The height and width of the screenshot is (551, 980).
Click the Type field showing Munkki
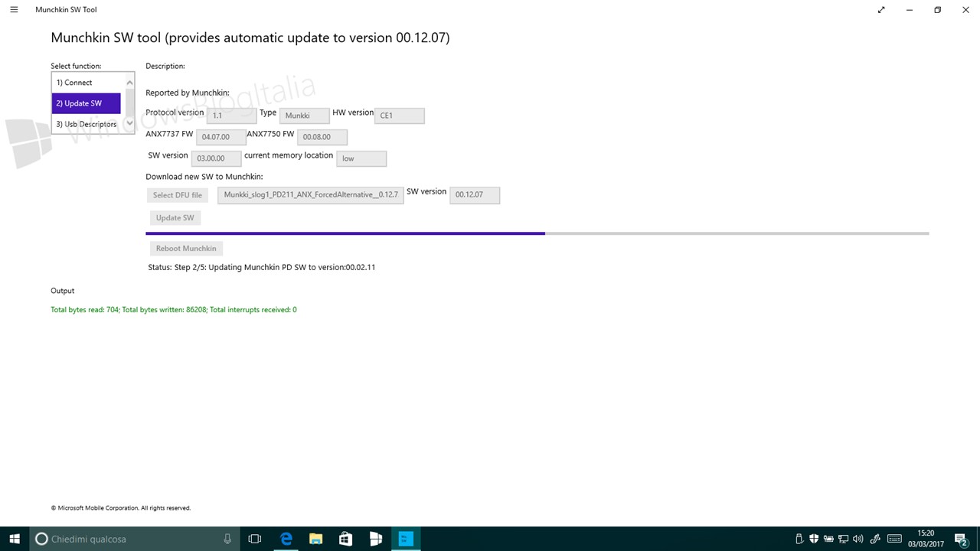click(x=305, y=116)
